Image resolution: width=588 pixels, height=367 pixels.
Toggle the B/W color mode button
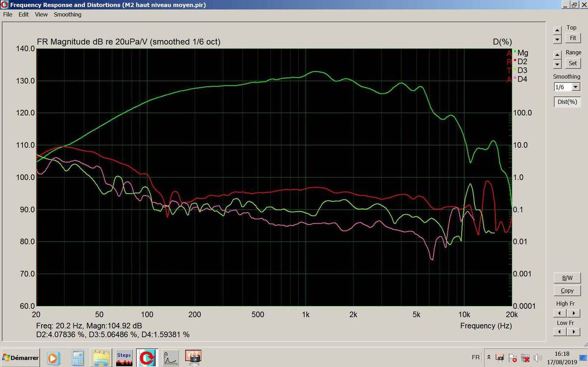567,278
